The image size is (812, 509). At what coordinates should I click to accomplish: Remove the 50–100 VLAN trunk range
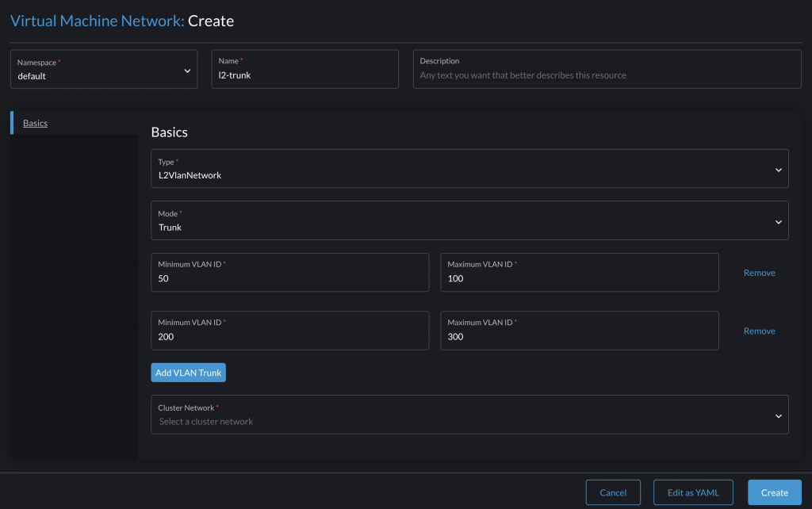tap(759, 273)
